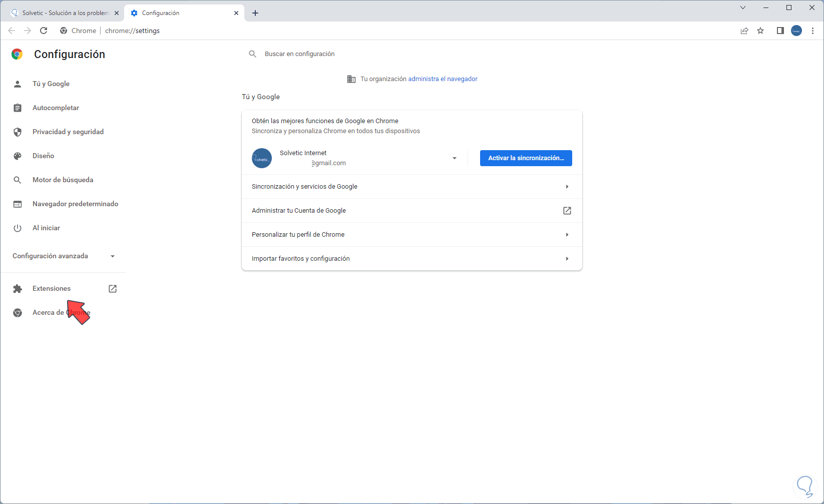824x504 pixels.
Task: Click the organization building icon
Action: (351, 79)
